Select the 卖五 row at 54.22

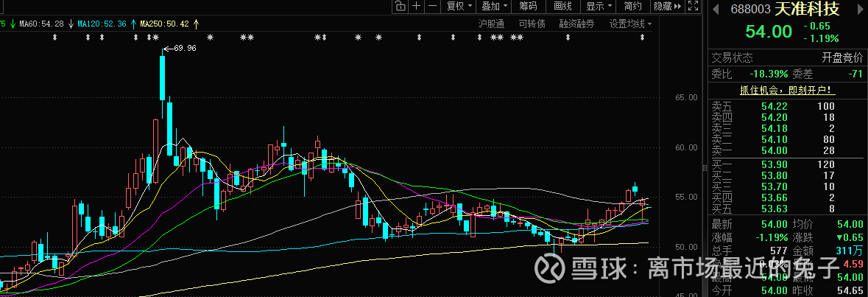tap(788, 106)
